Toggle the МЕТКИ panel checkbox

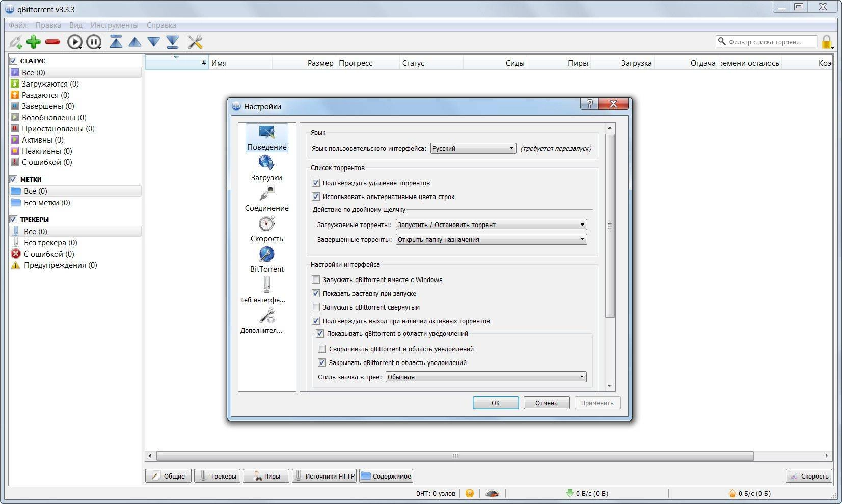click(14, 179)
